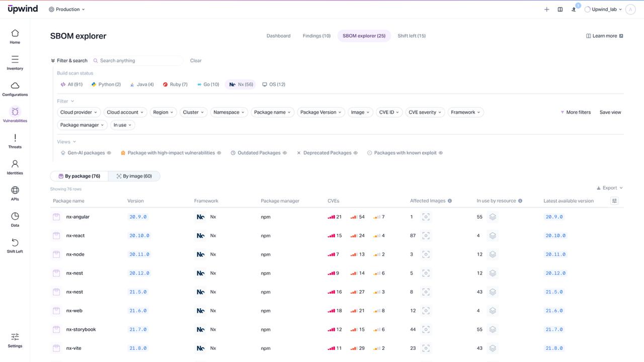Toggle eye for Deprecated Packages view

click(356, 153)
